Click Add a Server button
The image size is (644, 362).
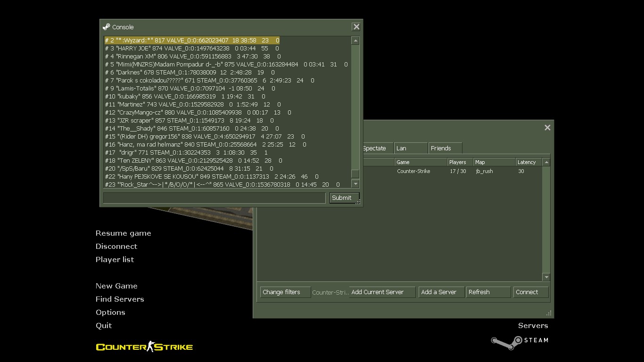(x=441, y=292)
